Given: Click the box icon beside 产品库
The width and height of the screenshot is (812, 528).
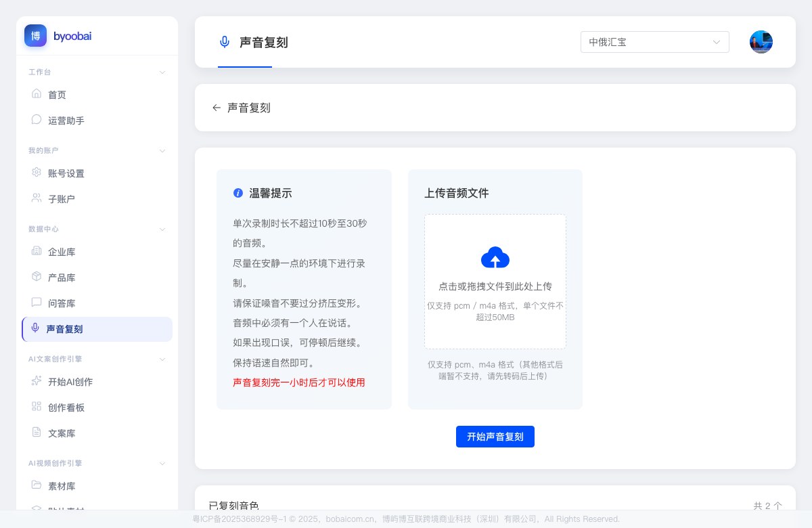Looking at the screenshot, I should click(37, 277).
